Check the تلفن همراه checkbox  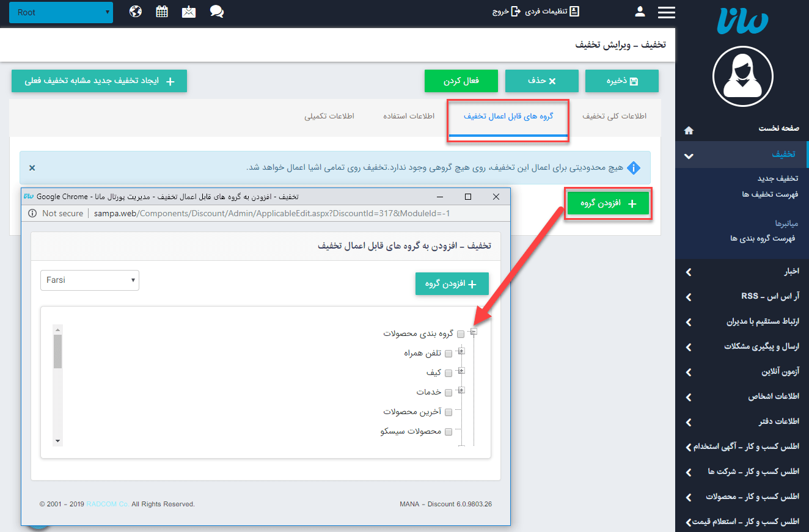(448, 352)
